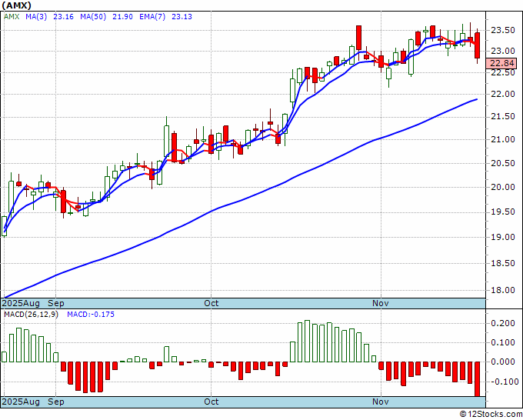Click the 23.50 price axis label
523x420 pixels.
[x=503, y=31]
